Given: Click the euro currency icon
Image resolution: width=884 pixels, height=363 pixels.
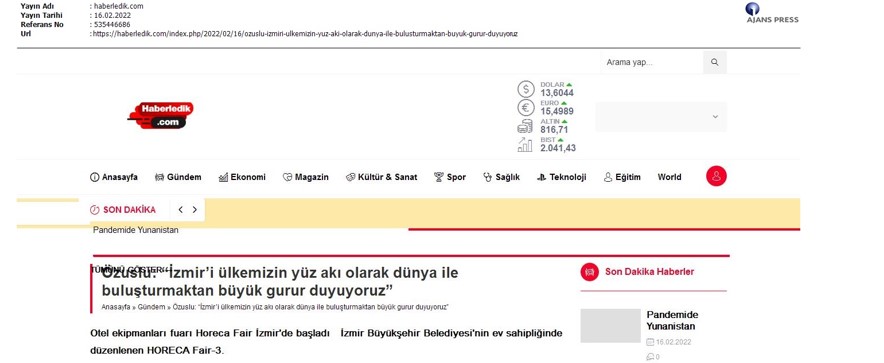Looking at the screenshot, I should [525, 108].
